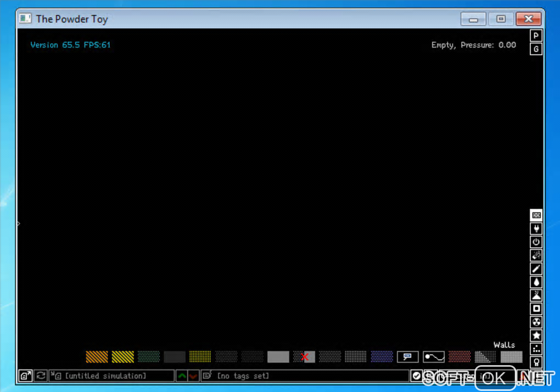Click The Powder Toy title bar icon

(x=25, y=18)
